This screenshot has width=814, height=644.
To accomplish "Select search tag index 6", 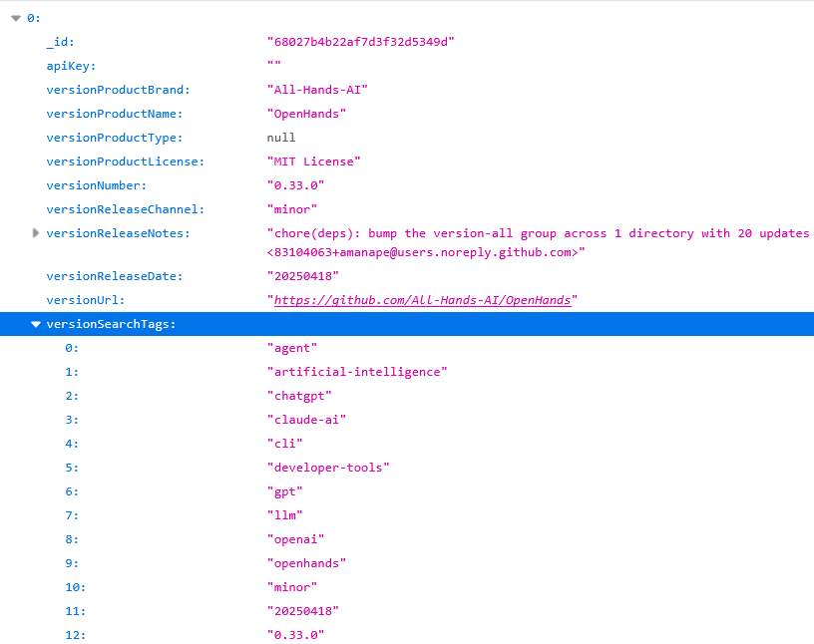I will click(72, 491).
